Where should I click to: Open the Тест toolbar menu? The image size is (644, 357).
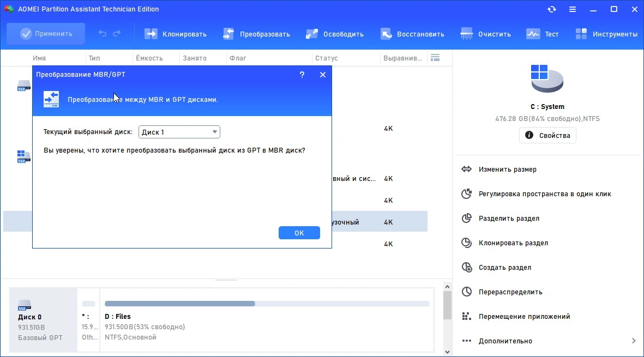542,34
